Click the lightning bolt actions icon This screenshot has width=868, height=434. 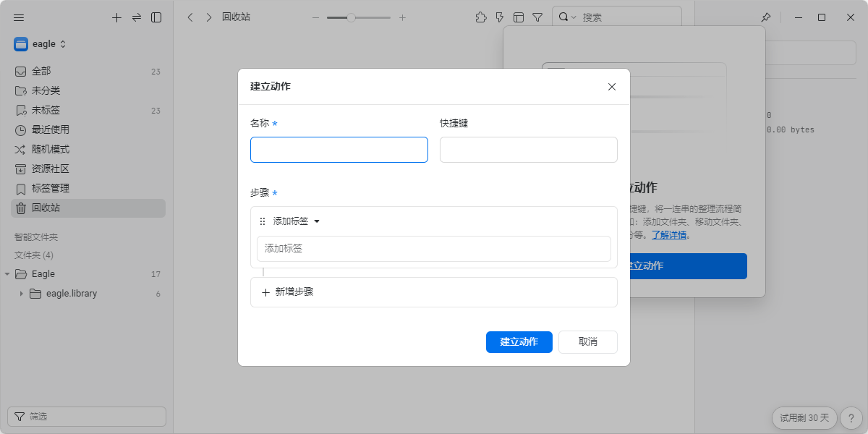pyautogui.click(x=500, y=17)
